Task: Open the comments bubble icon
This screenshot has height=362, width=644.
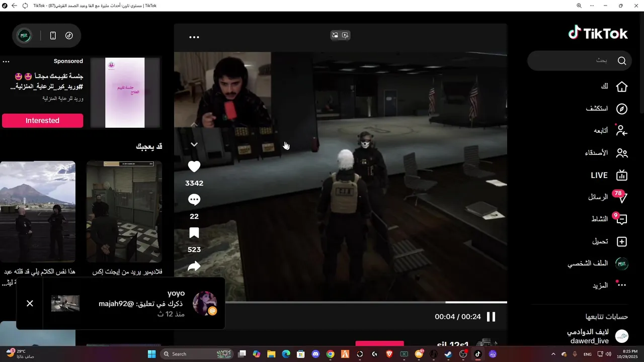Action: point(194,200)
